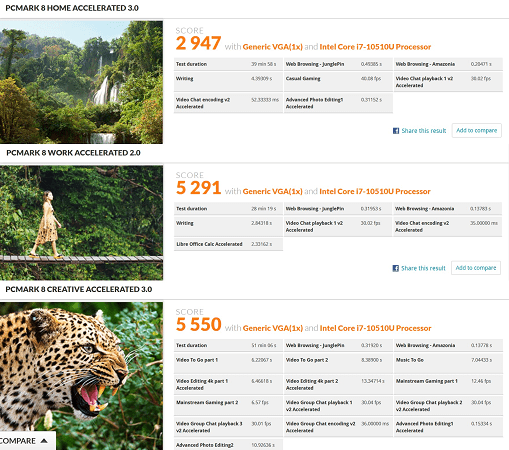Click Test duration row in Creative results

pyautogui.click(x=228, y=345)
